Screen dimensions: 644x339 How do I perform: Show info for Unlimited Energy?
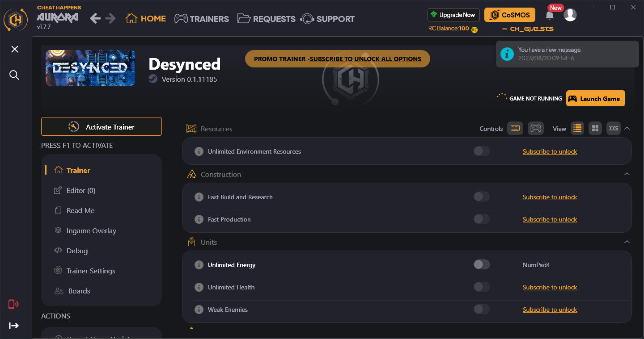199,265
